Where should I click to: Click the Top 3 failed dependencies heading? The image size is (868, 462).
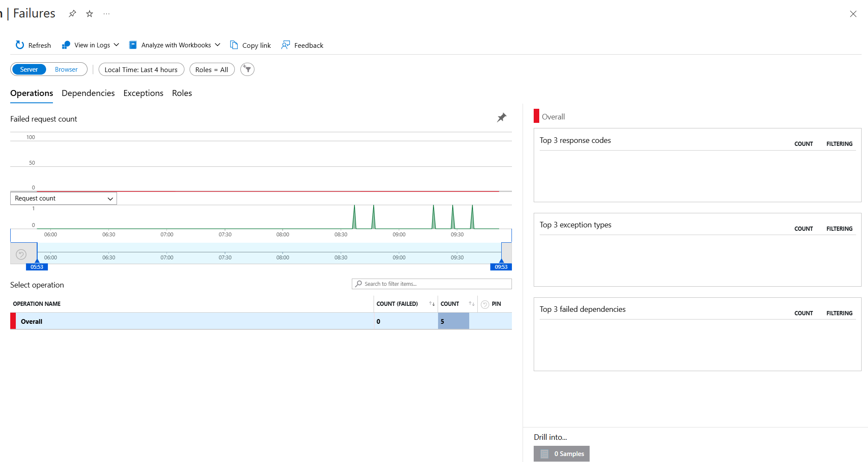point(582,309)
